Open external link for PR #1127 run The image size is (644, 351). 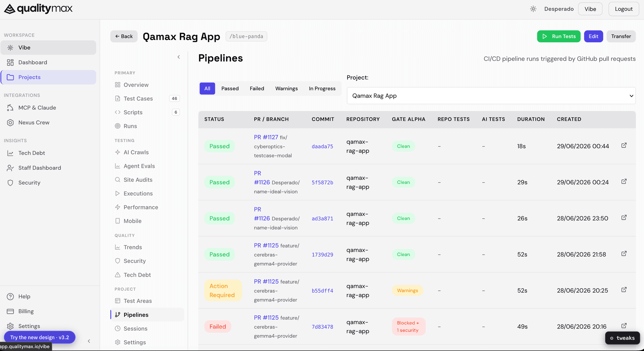point(624,145)
